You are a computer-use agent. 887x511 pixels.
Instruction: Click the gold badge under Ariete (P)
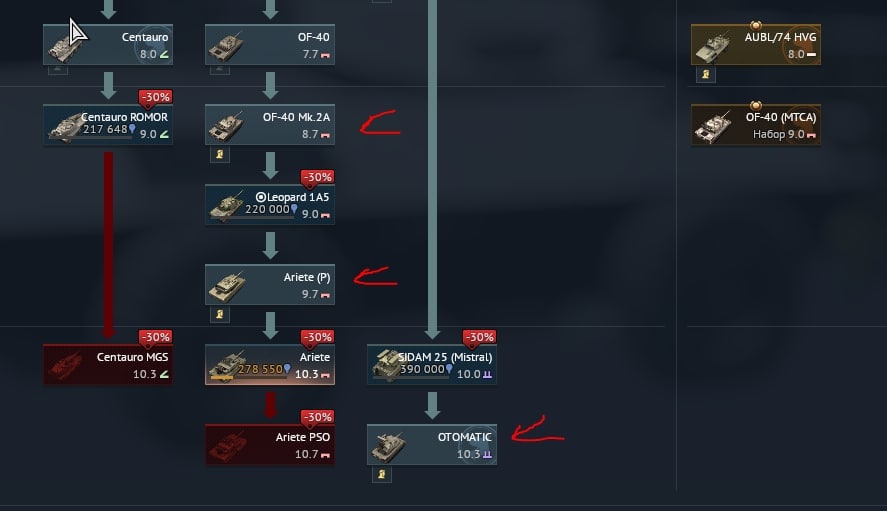(220, 314)
